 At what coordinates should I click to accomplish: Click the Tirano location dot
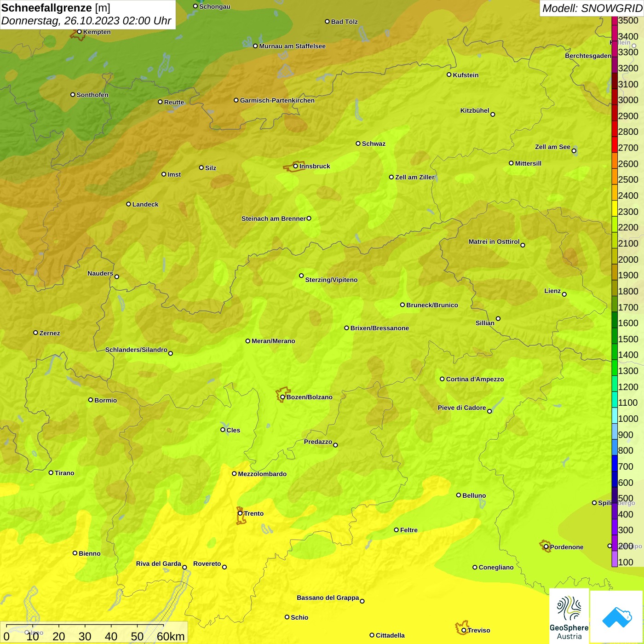pyautogui.click(x=51, y=472)
